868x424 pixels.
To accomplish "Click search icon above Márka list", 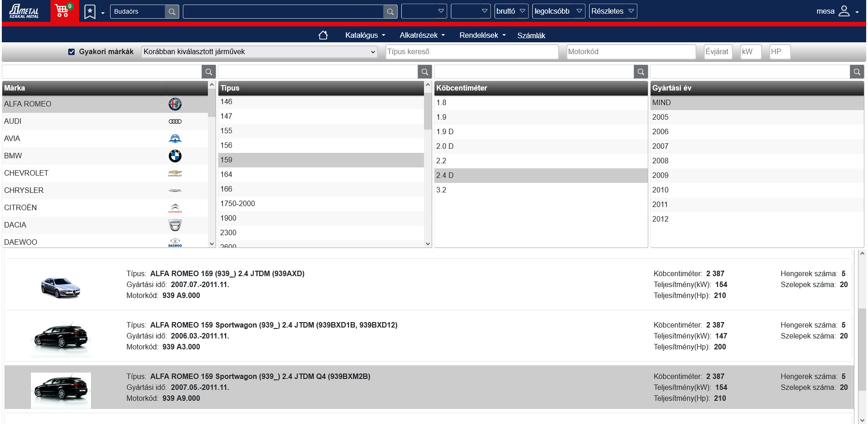I will tap(208, 72).
